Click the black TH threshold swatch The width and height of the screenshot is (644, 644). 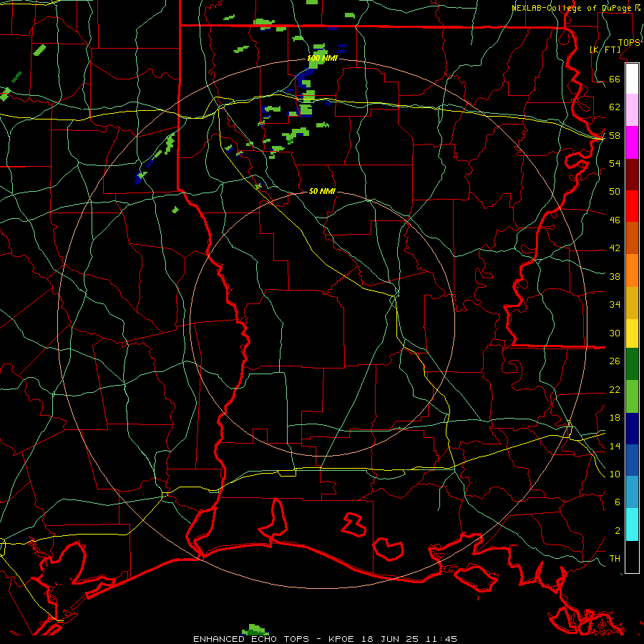(x=632, y=557)
